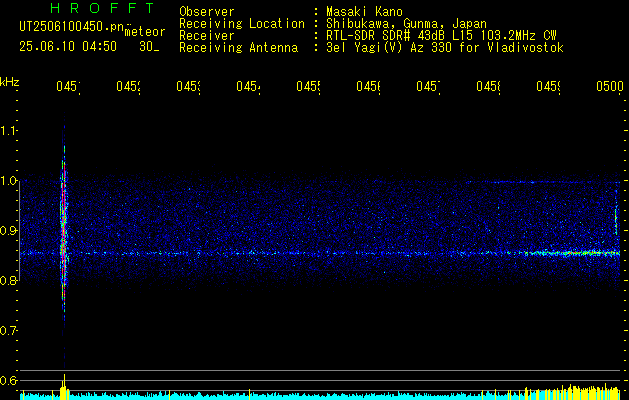Click receiver line RTL-SDR SDR# 43dB
The height and width of the screenshot is (400, 629).
(384, 36)
